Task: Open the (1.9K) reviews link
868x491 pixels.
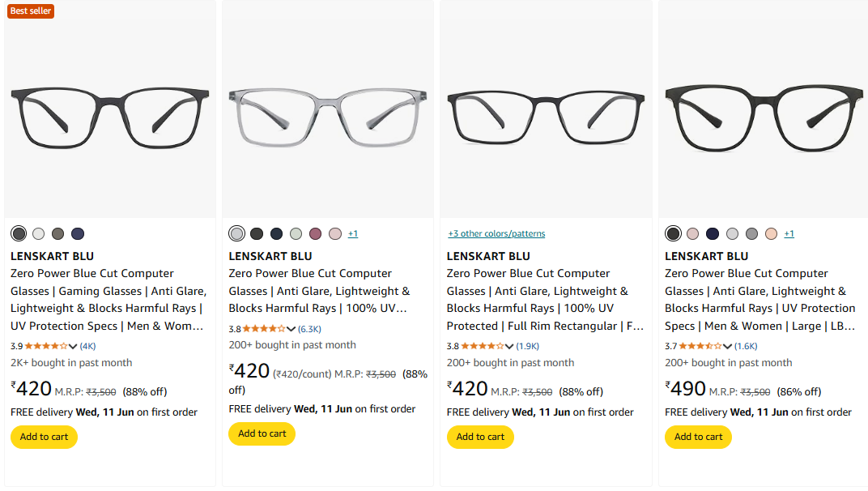Action: (x=529, y=346)
